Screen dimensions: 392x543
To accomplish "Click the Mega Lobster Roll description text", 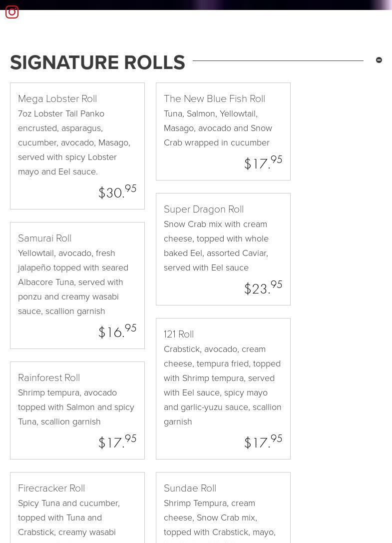I will click(x=74, y=142).
